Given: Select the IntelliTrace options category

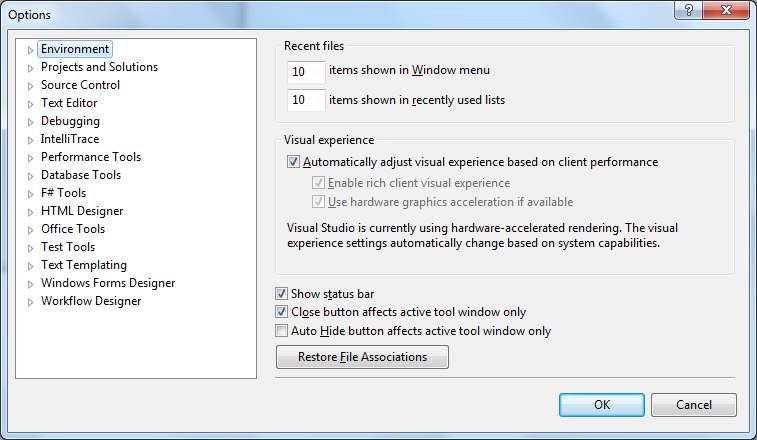Looking at the screenshot, I should coord(70,139).
